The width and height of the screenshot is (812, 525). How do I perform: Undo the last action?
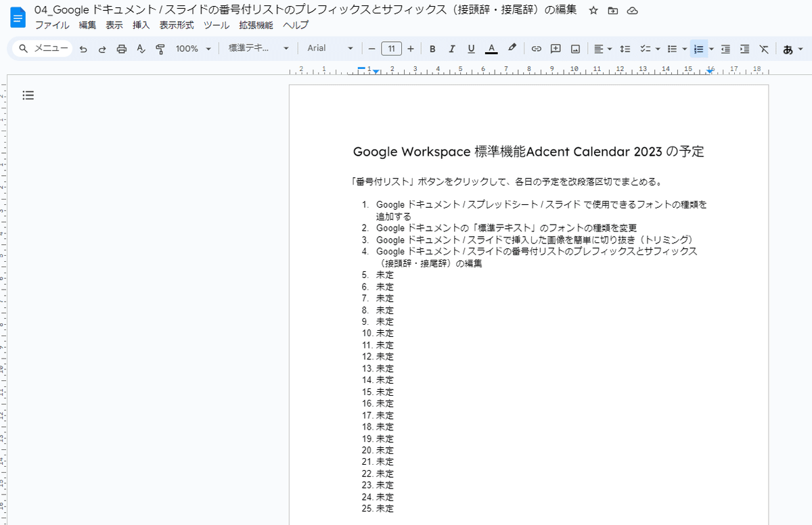pos(83,49)
